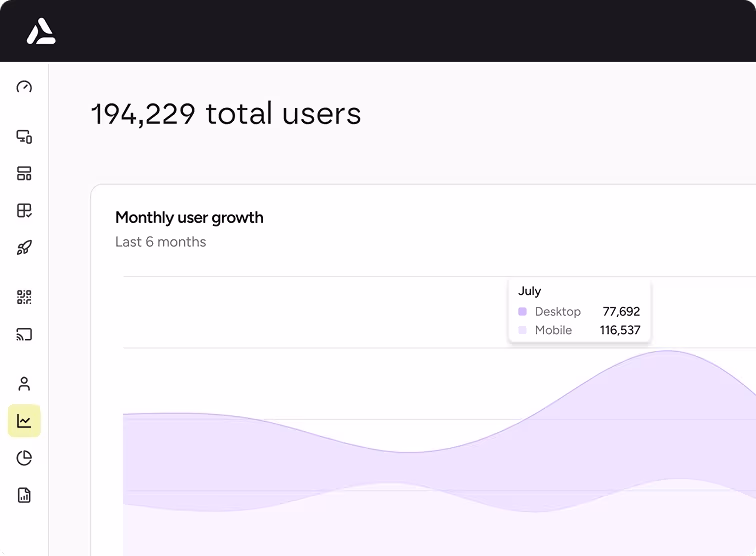Open the layout blocks icon in sidebar

point(24,174)
